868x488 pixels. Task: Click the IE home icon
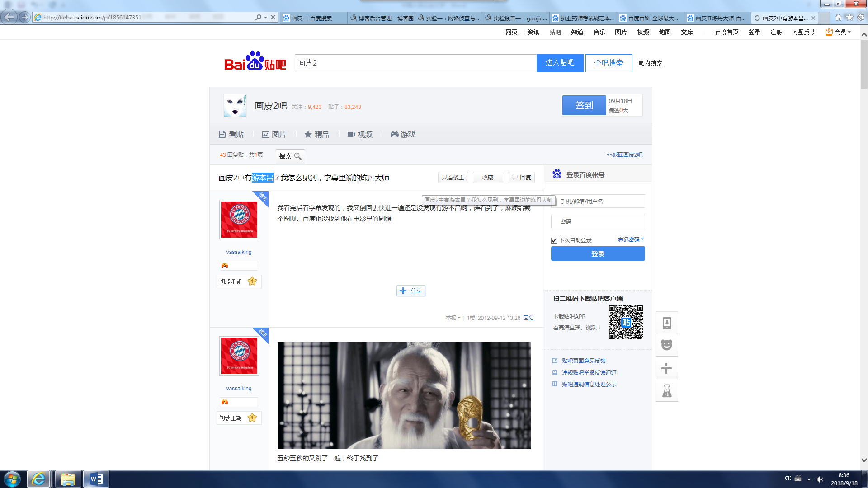pyautogui.click(x=838, y=18)
